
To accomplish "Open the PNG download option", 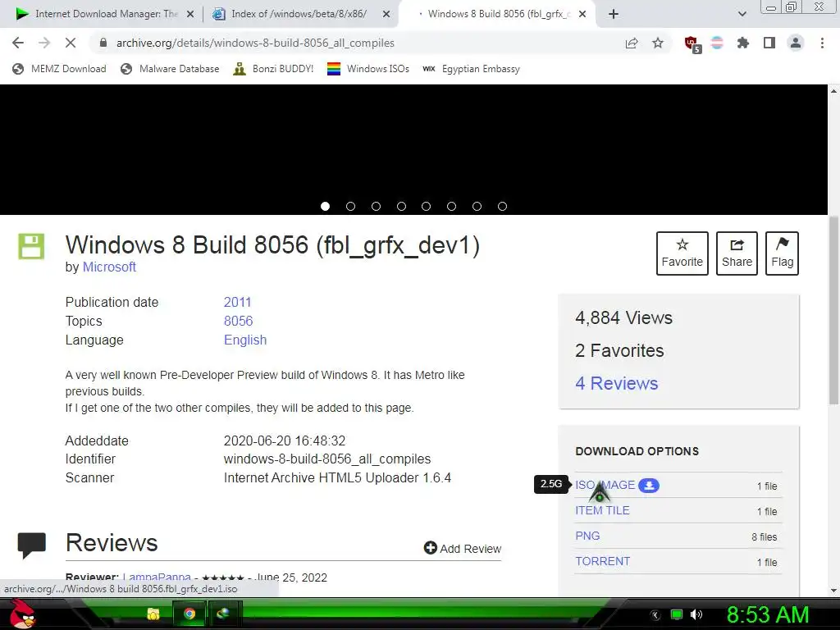I will coord(587,536).
